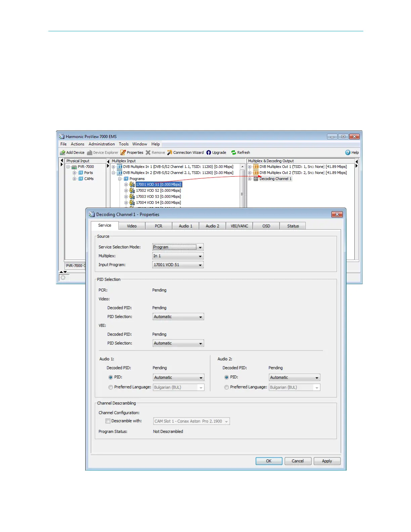Open the VBI PID Selection dropdown
This screenshot has width=411, height=532.
point(178,344)
